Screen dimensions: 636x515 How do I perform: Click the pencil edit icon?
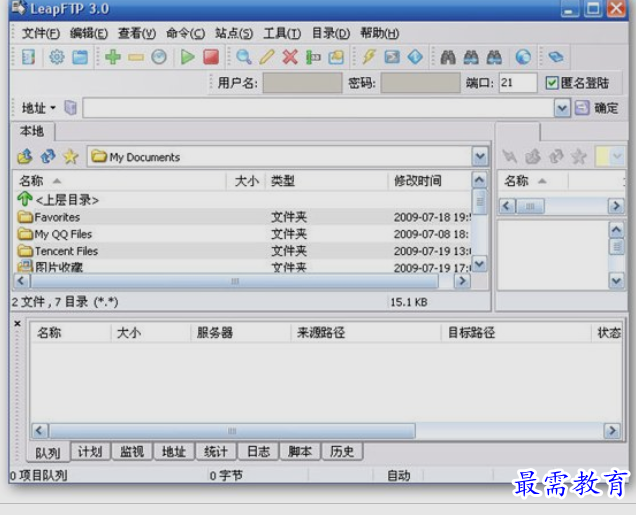267,57
